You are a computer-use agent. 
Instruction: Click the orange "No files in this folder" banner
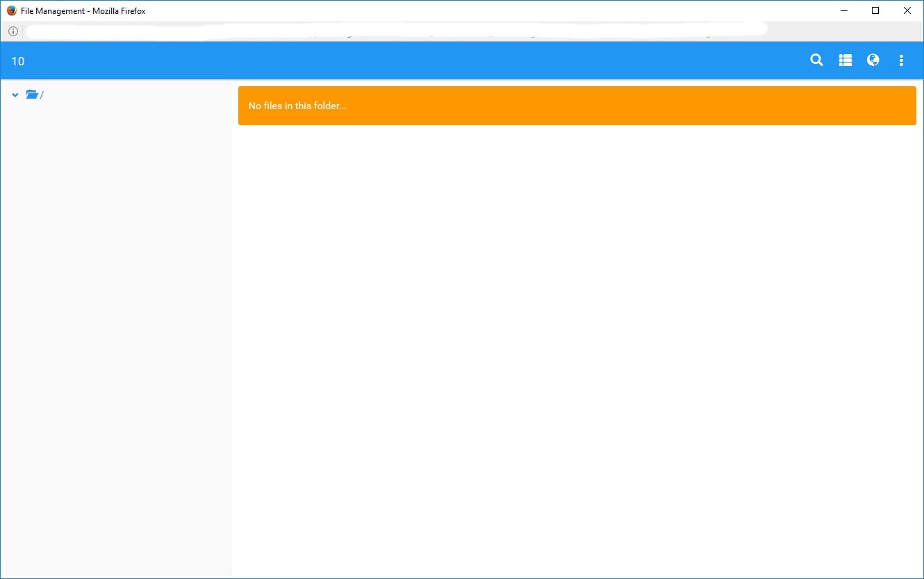[577, 106]
